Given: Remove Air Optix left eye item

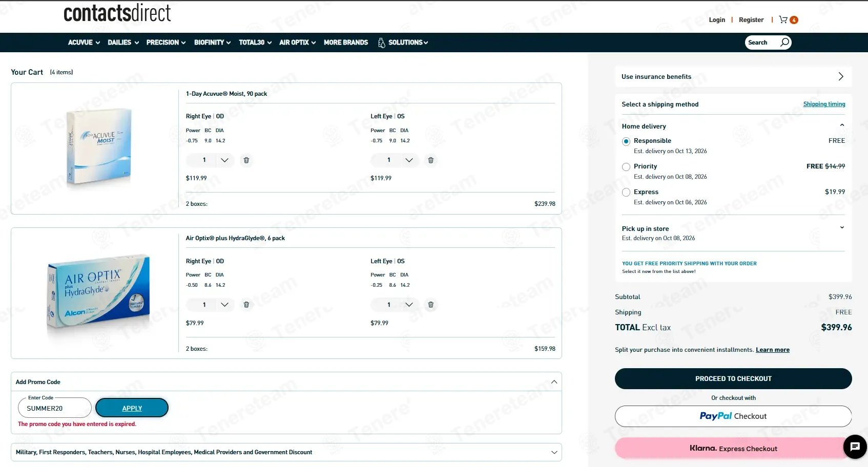Looking at the screenshot, I should 431,305.
